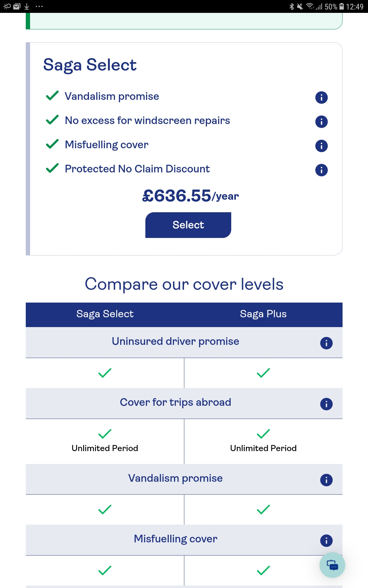Screen dimensions: 368x588
Task: Tap the Vandalism promise comparison row heading
Action: 175,478
